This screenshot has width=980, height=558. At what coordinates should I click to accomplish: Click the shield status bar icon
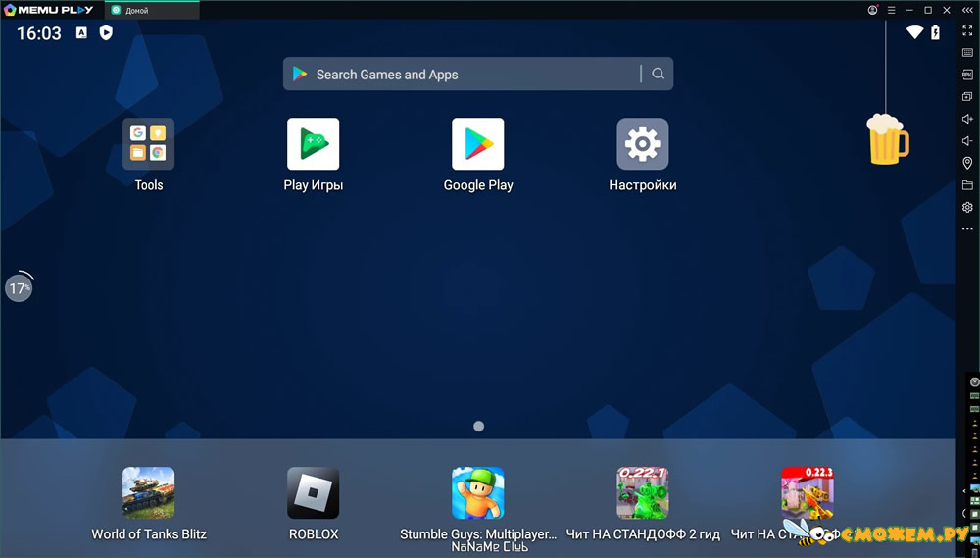point(106,32)
